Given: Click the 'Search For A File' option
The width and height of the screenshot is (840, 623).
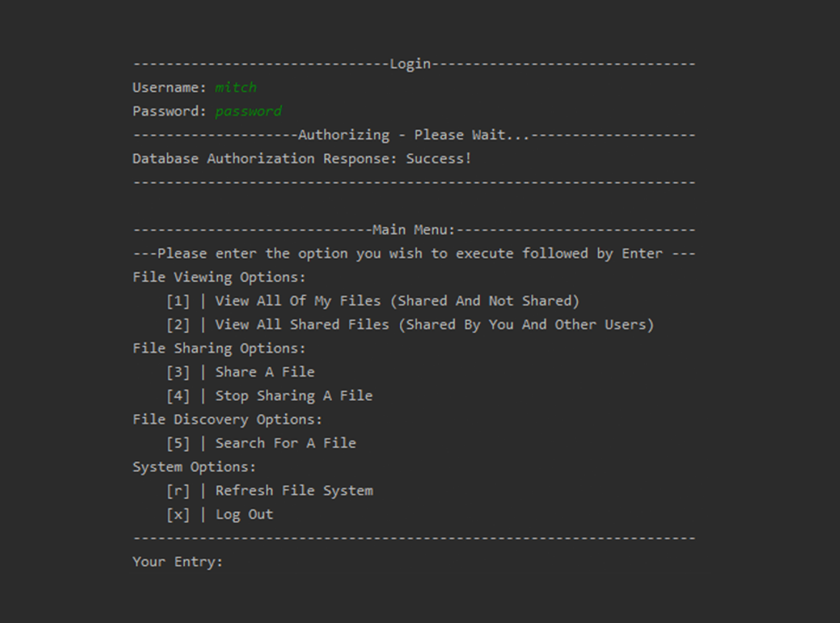Looking at the screenshot, I should point(285,443).
